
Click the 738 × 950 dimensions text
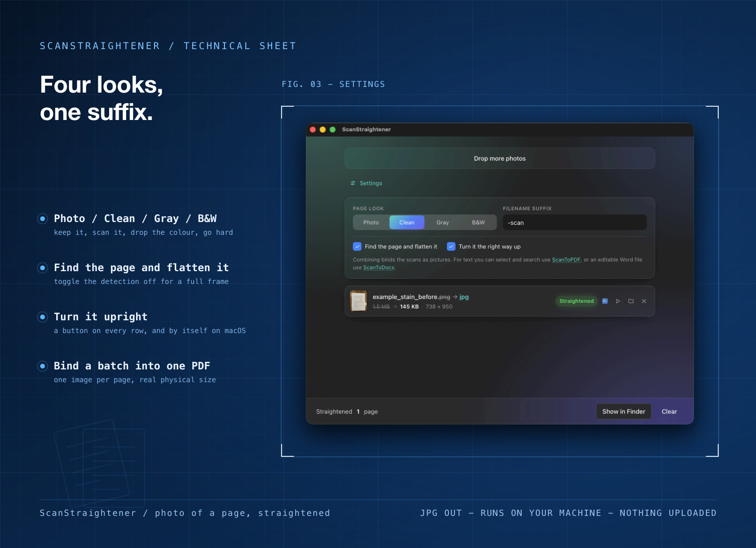[x=439, y=307]
